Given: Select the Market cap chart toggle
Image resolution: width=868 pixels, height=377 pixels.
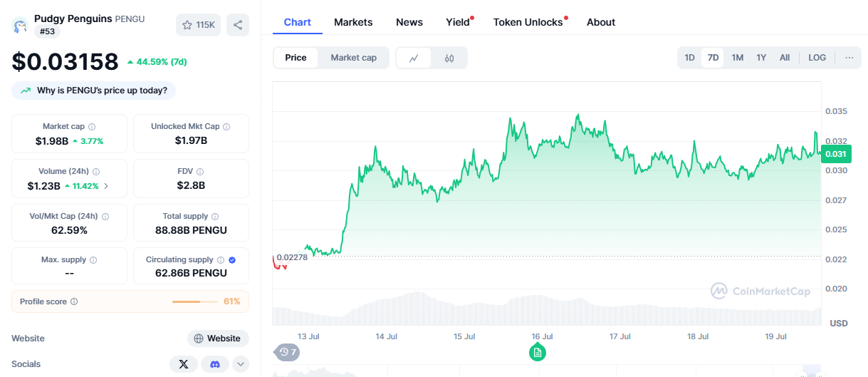Looking at the screenshot, I should [x=354, y=58].
